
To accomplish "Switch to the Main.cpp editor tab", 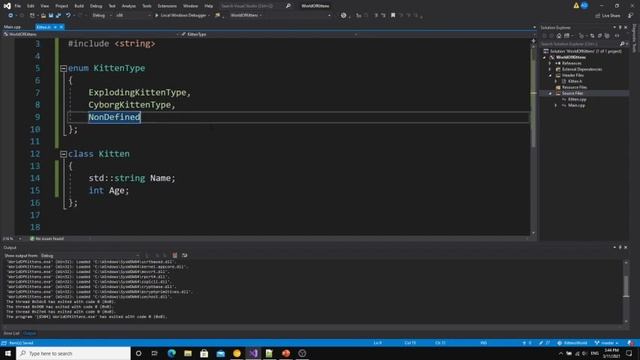I will (x=12, y=27).
